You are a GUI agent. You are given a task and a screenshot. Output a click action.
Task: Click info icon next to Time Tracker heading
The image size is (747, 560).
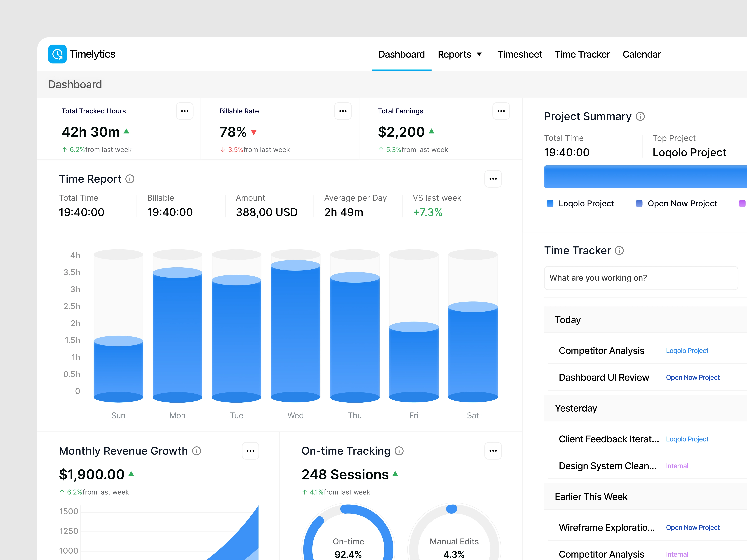tap(619, 250)
